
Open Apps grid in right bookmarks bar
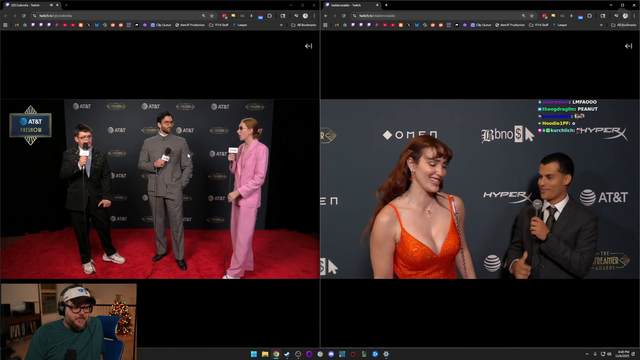325,25
